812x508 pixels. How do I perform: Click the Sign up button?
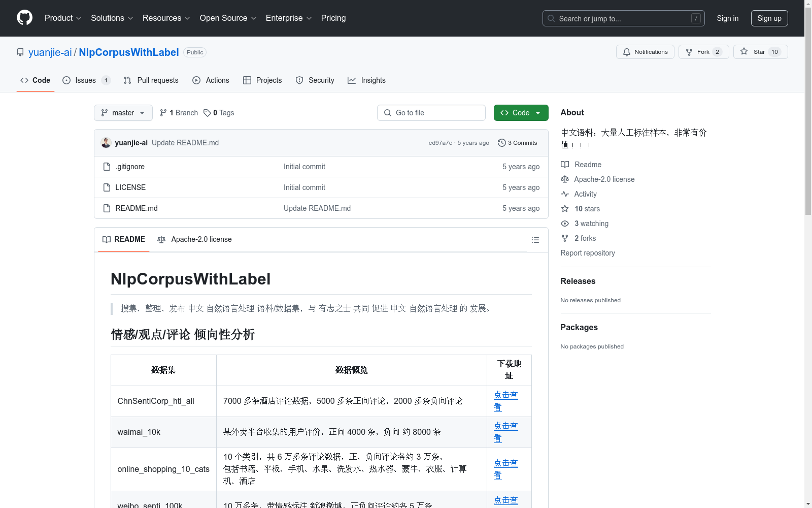click(769, 18)
